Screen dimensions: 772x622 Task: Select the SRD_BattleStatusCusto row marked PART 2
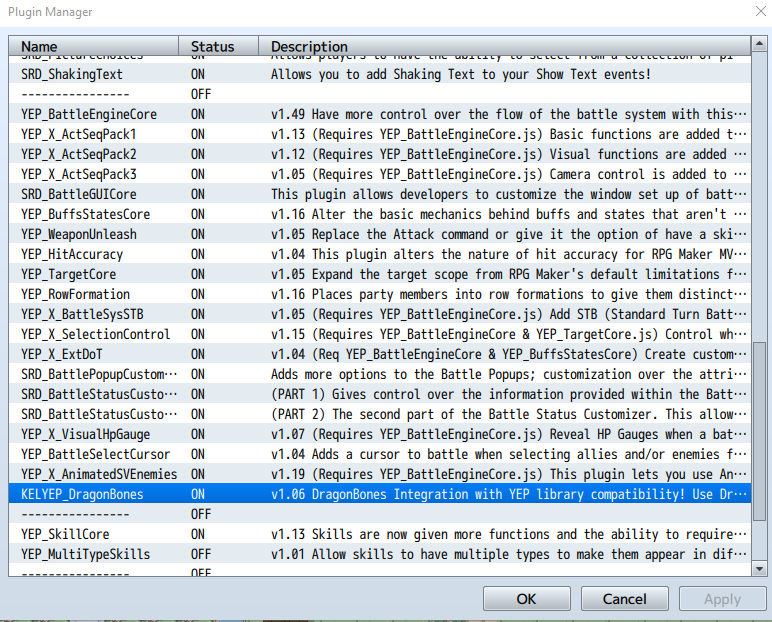pyautogui.click(x=380, y=414)
